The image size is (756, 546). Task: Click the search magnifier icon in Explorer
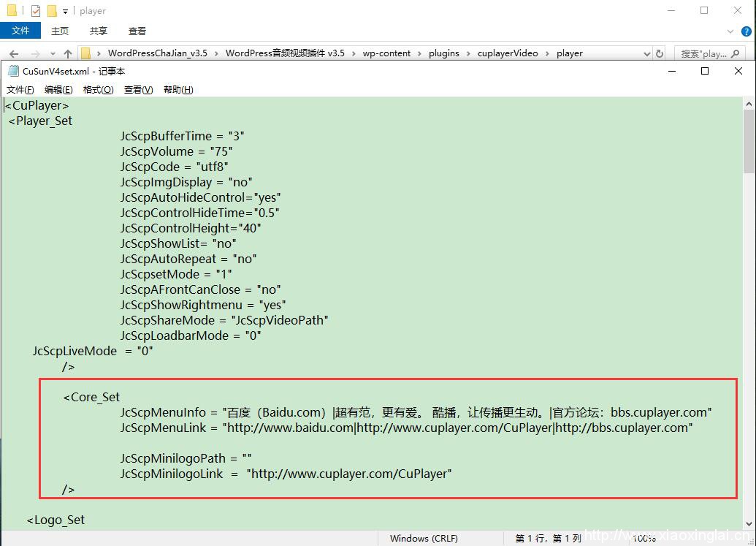[736, 53]
